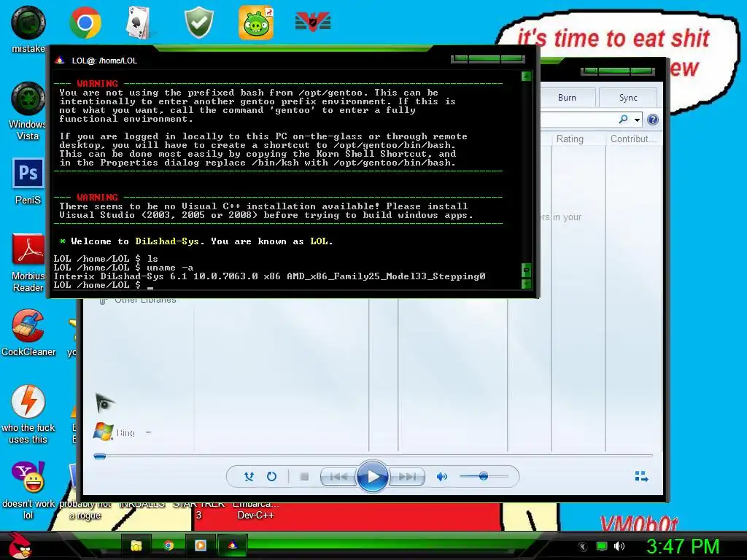Image resolution: width=747 pixels, height=560 pixels.
Task: Open the Media Player search options dropdown
Action: pyautogui.click(x=637, y=120)
